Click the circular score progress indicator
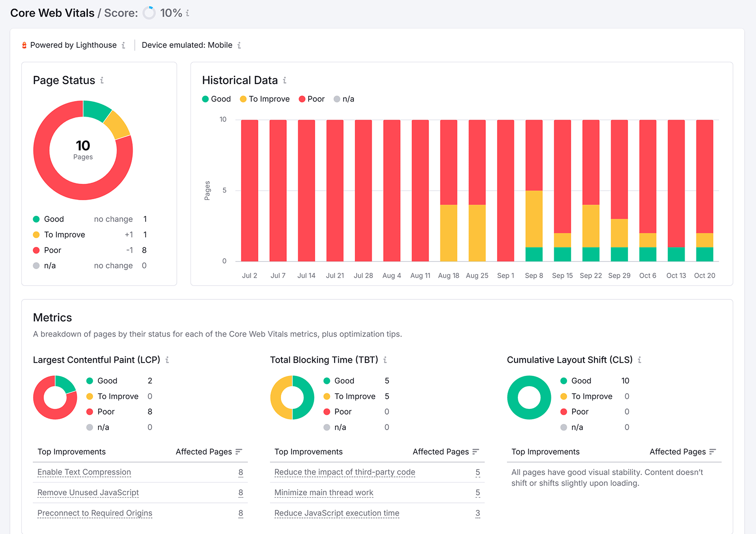 point(149,13)
